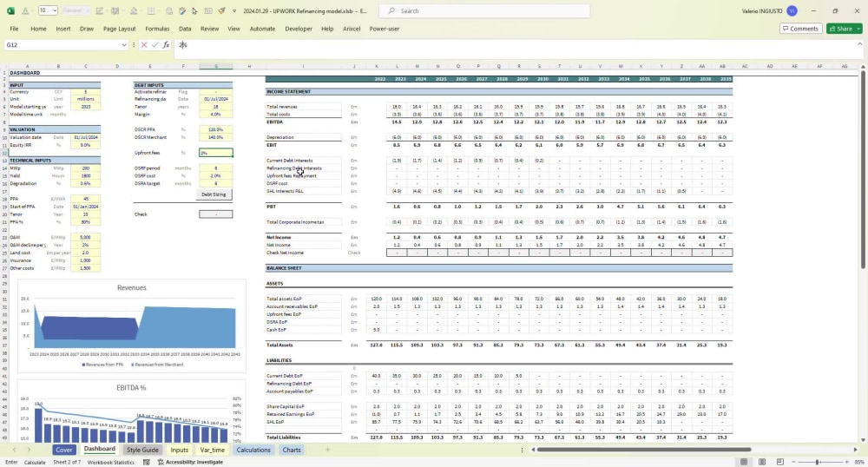
Task: Open the Inputs sheet tab
Action: (x=179, y=450)
